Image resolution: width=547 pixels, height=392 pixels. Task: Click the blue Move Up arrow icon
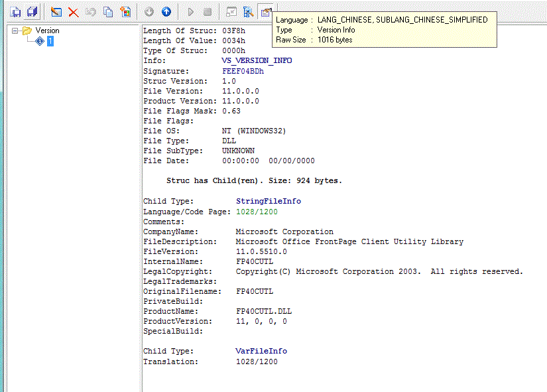[x=166, y=12]
